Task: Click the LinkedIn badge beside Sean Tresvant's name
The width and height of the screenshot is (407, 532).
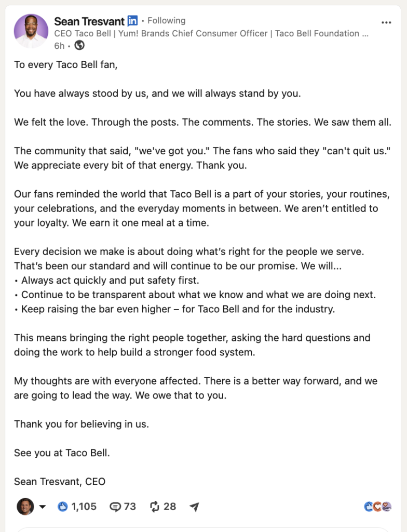Action: [x=132, y=21]
